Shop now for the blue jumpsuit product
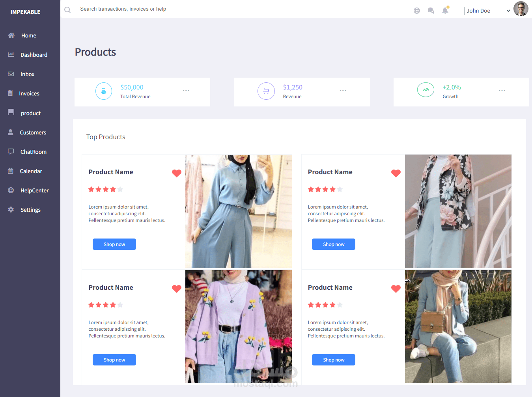The image size is (532, 397). coord(114,244)
